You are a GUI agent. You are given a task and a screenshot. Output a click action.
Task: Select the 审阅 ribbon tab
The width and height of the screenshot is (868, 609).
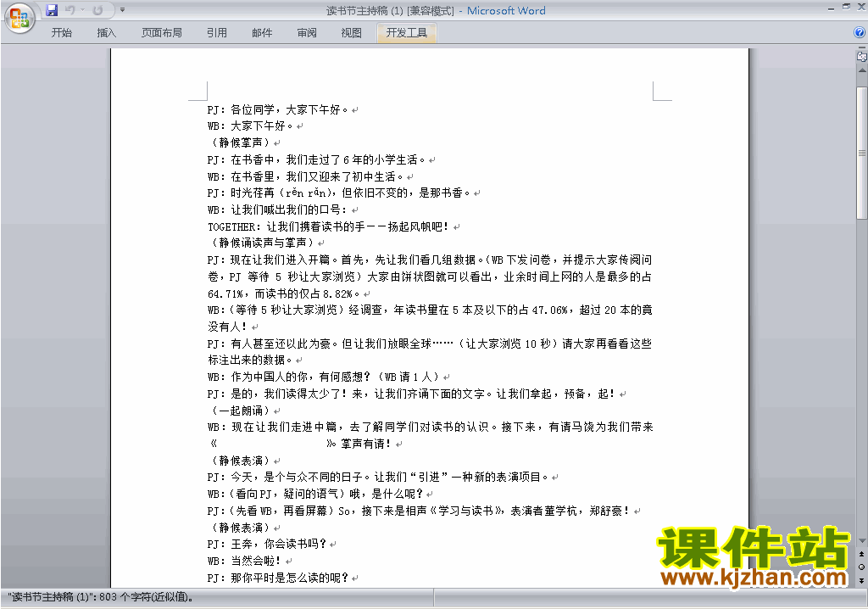307,33
